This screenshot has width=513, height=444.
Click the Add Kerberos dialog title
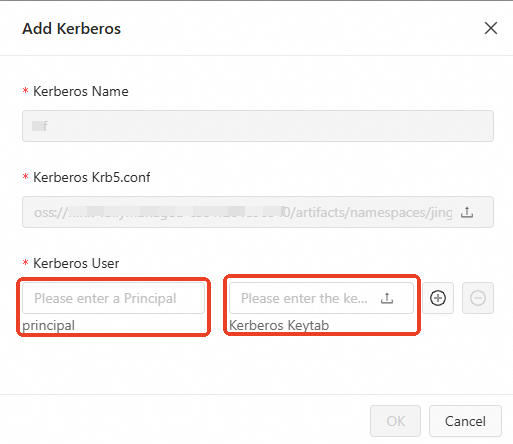pyautogui.click(x=71, y=29)
